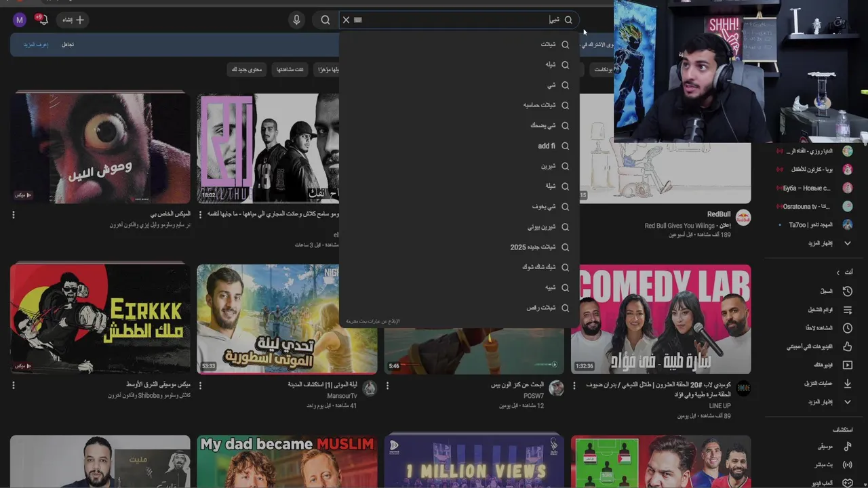Click the report search predictions link

[x=373, y=321]
